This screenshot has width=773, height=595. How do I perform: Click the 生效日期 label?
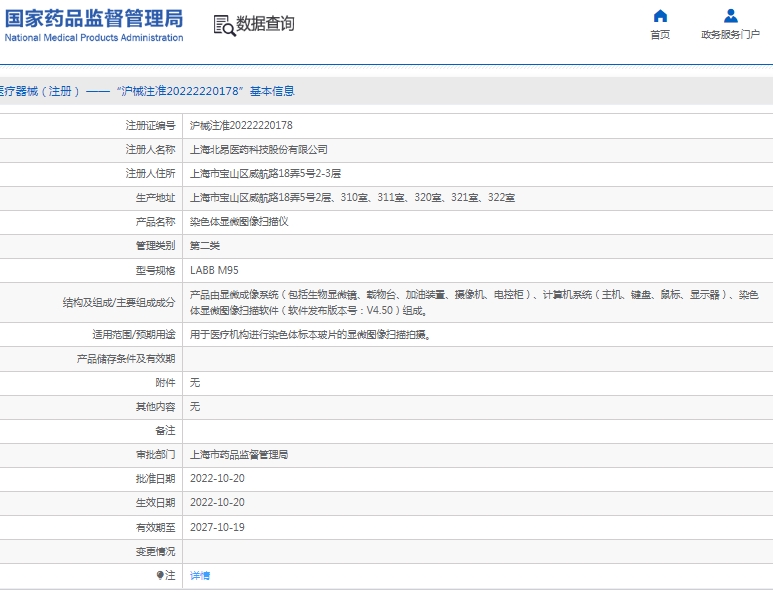click(x=155, y=502)
